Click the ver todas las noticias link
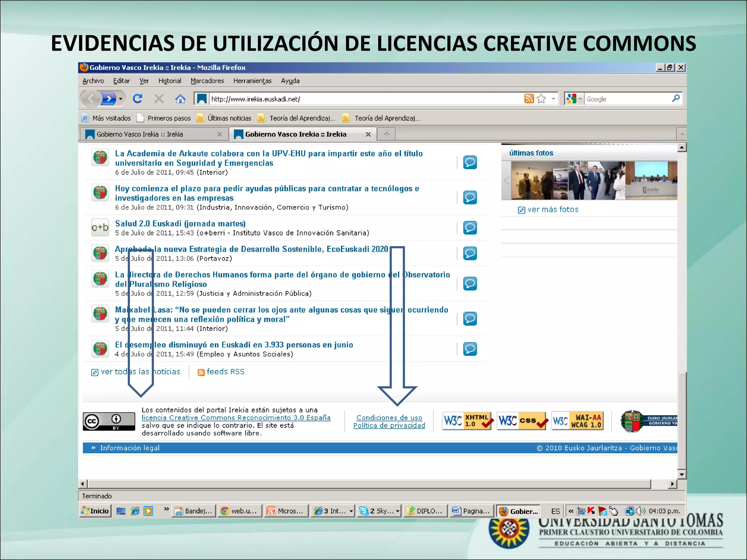 click(140, 372)
